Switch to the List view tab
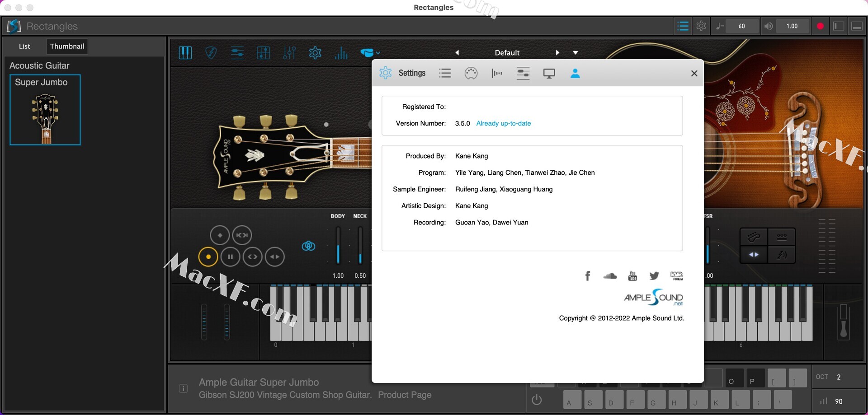 point(24,47)
